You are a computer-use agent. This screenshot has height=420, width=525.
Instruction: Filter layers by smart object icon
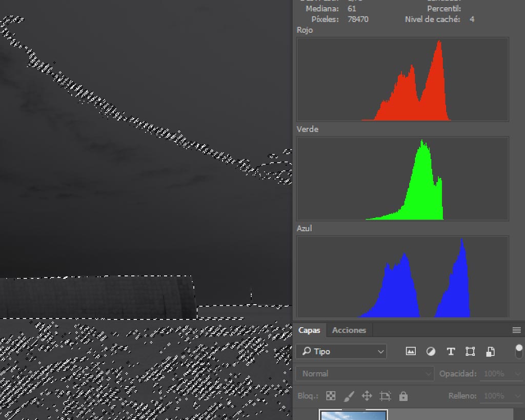tap(490, 351)
